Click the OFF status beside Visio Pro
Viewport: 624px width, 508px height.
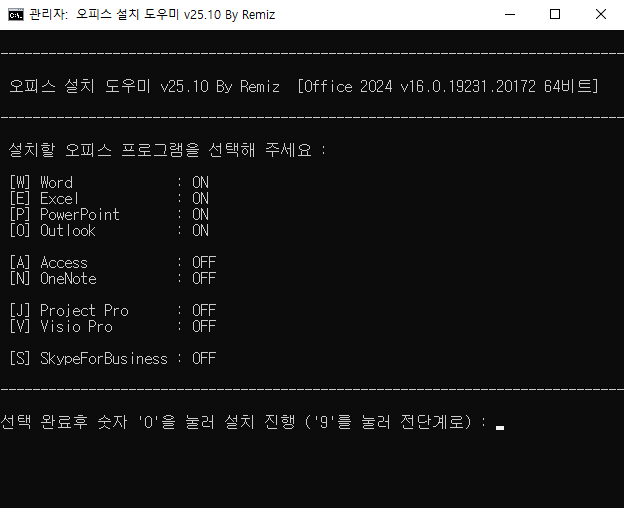click(x=204, y=327)
